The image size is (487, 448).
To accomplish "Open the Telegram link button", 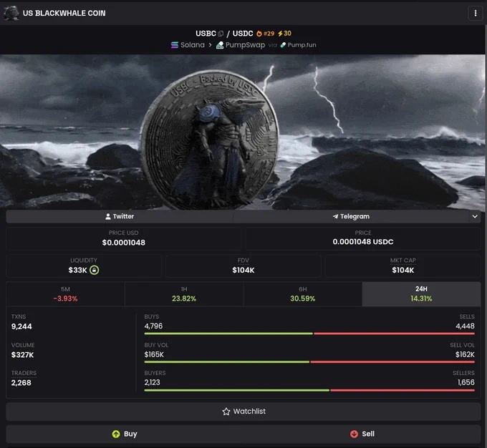I will click(351, 216).
